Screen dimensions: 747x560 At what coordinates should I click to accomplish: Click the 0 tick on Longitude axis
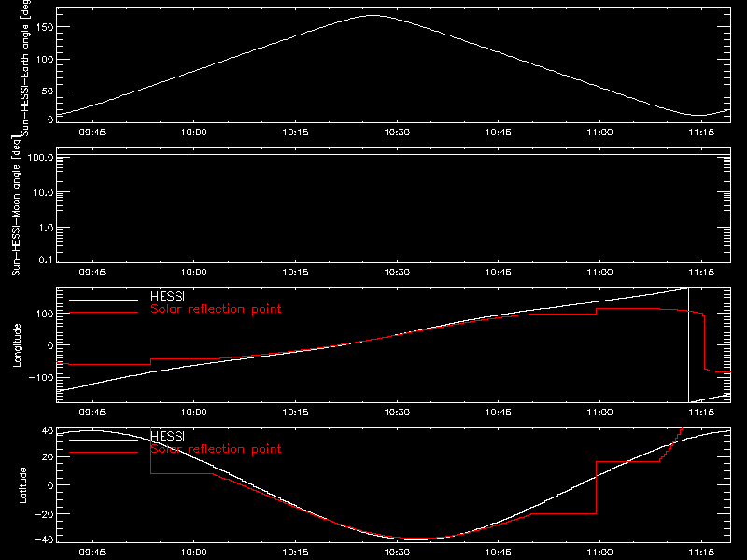pyautogui.click(x=50, y=345)
